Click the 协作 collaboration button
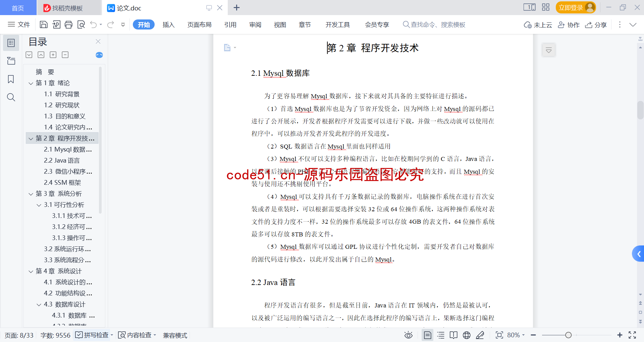The width and height of the screenshot is (644, 342). (569, 25)
